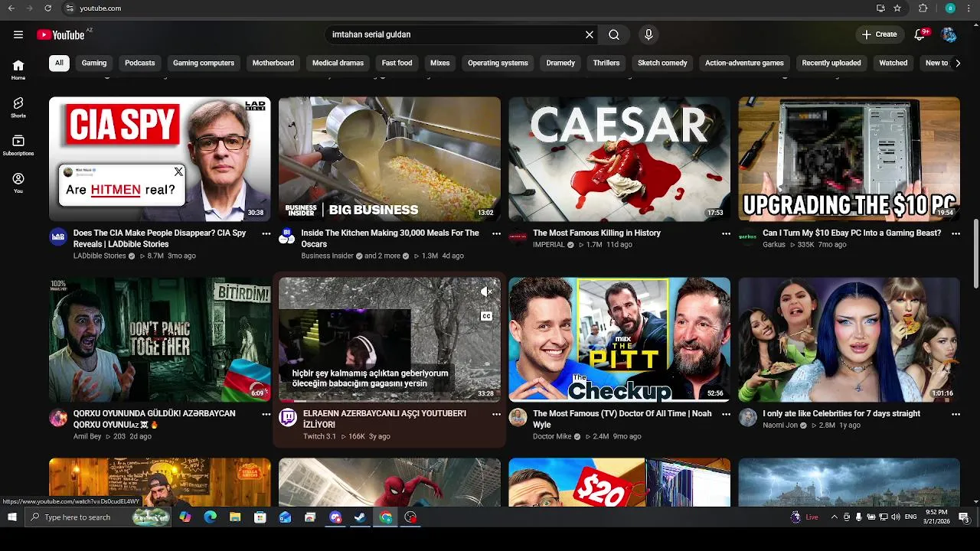Select the Fast food chip
The height and width of the screenshot is (551, 980).
[397, 63]
